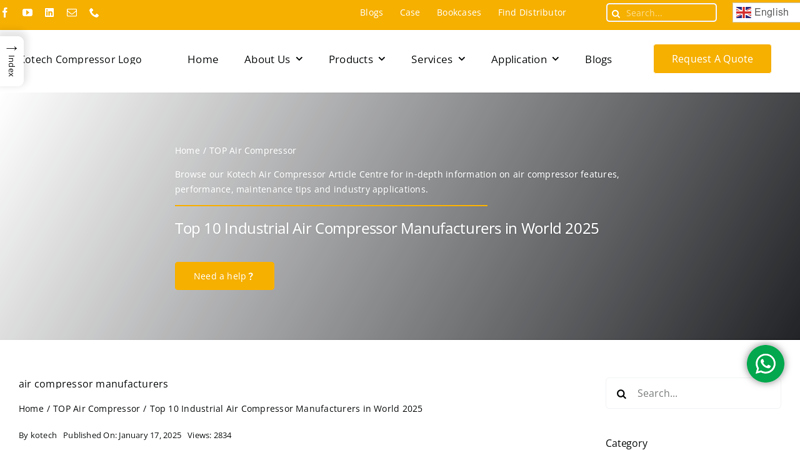Image resolution: width=800 pixels, height=450 pixels.
Task: Click the email envelope icon
Action: point(72,12)
